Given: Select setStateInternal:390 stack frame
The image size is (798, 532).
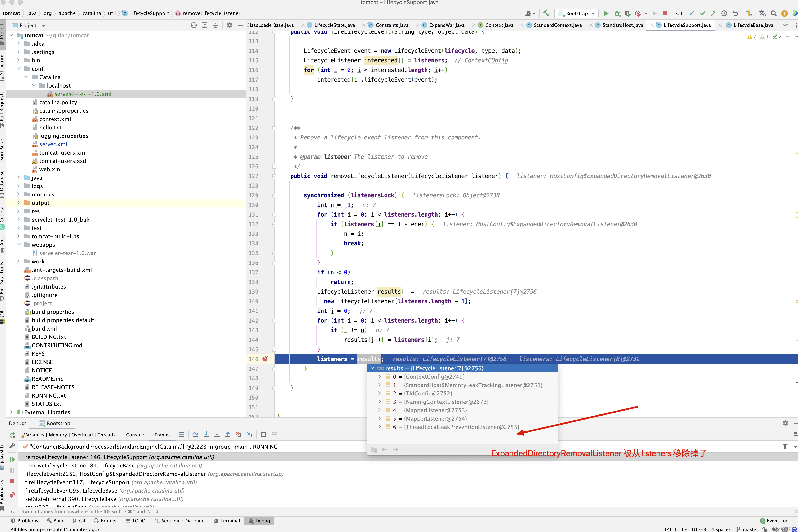Looking at the screenshot, I should pos(104,499).
